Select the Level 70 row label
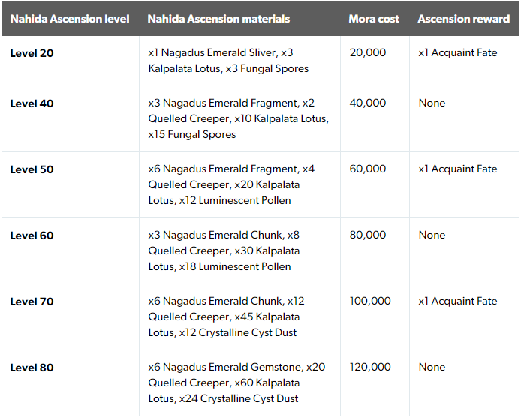 (x=32, y=301)
